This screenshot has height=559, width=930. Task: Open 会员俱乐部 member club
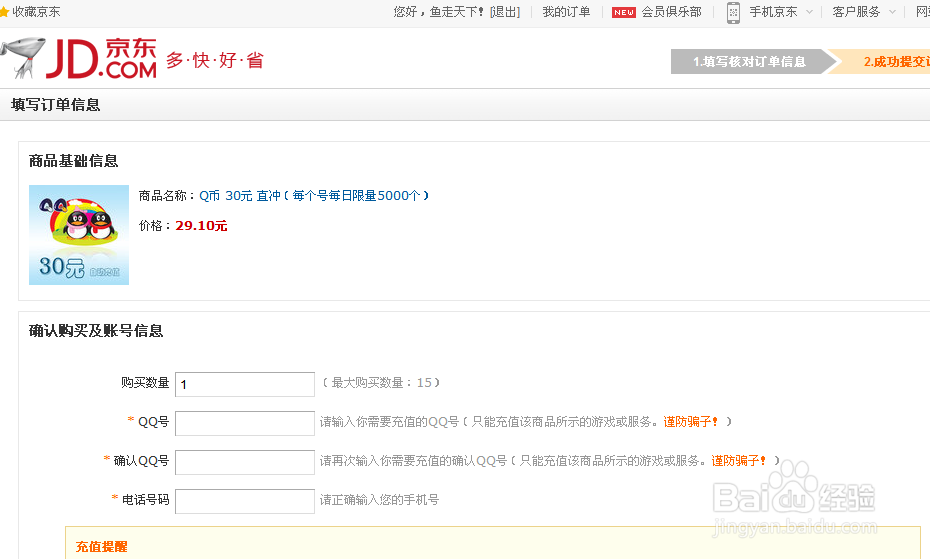pyautogui.click(x=671, y=12)
